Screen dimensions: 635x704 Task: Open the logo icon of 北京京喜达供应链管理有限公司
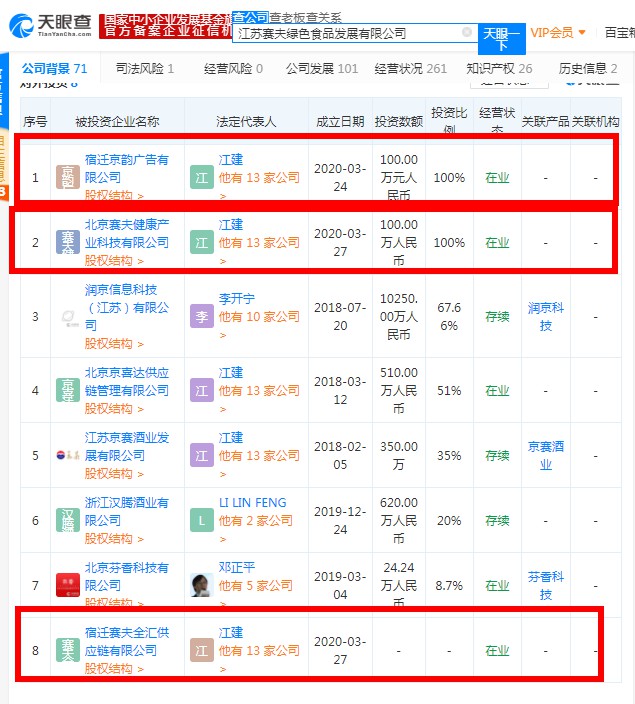(68, 390)
